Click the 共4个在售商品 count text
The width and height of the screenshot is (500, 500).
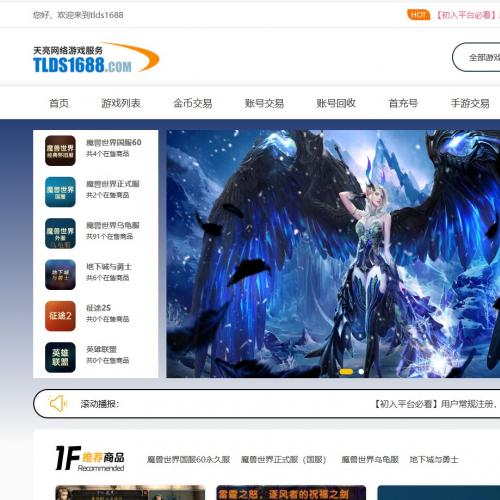[108, 154]
